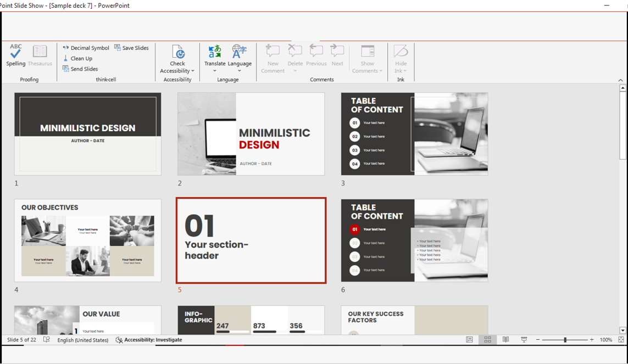Select slide 6 Table of Content thumbnail
The height and width of the screenshot is (364, 628).
pos(414,240)
